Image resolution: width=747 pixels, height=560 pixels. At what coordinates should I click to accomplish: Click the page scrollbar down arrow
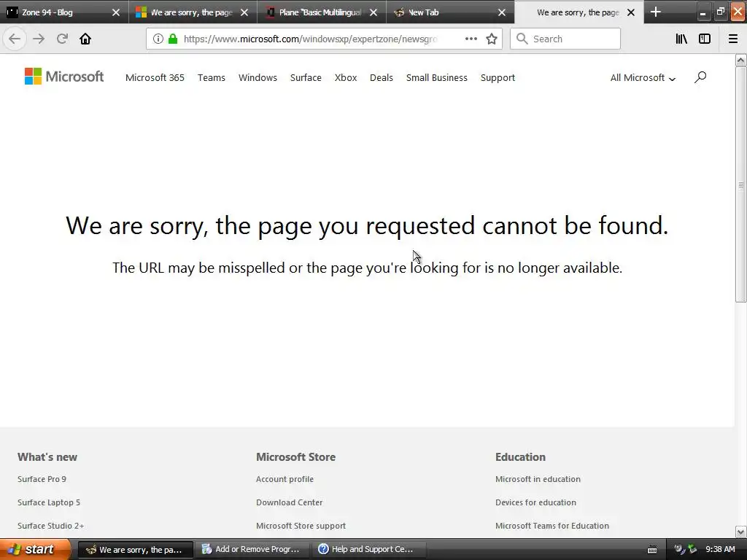741,532
